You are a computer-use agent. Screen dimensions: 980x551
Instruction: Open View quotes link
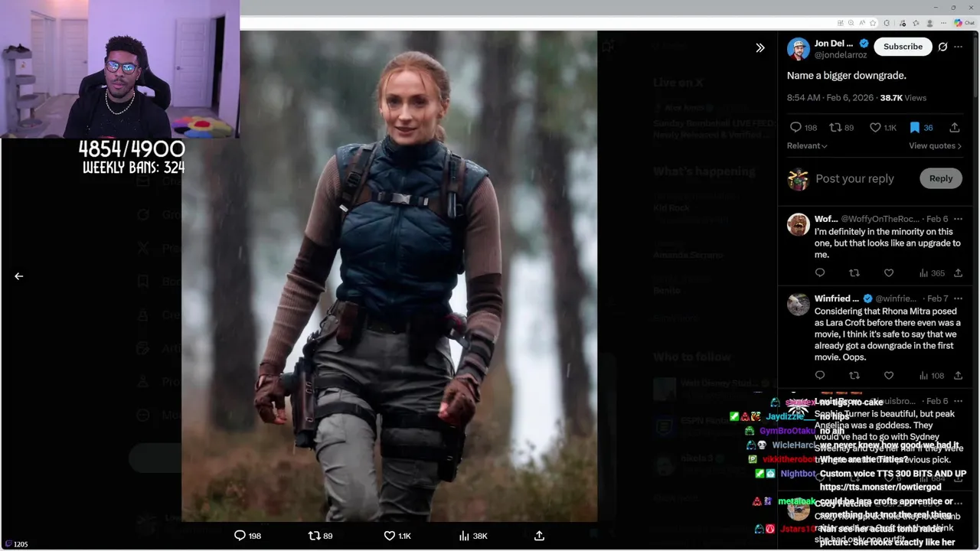click(x=935, y=145)
